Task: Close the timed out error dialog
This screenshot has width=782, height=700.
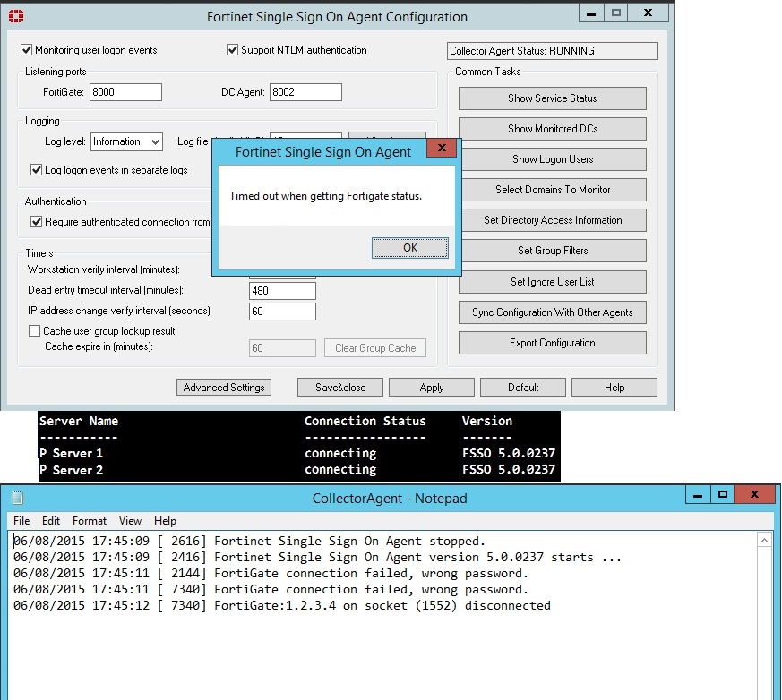Action: point(442,148)
